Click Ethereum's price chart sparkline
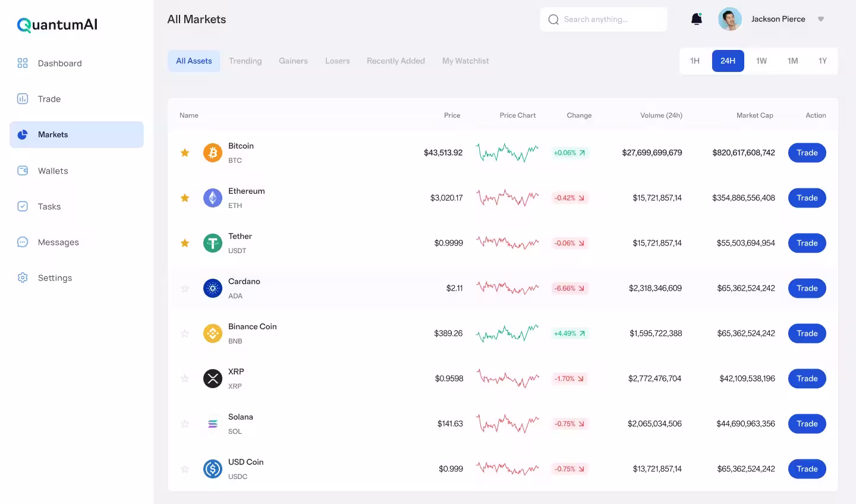Viewport: 856px width, 504px height. (507, 198)
